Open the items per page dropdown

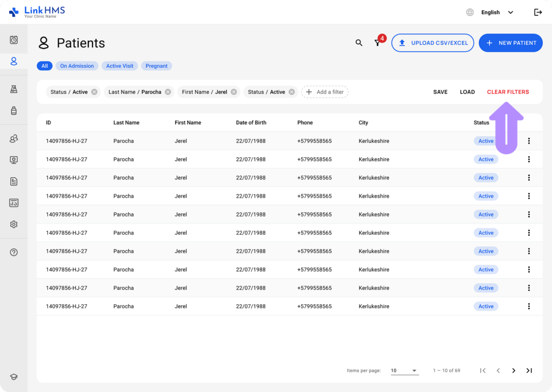404,370
